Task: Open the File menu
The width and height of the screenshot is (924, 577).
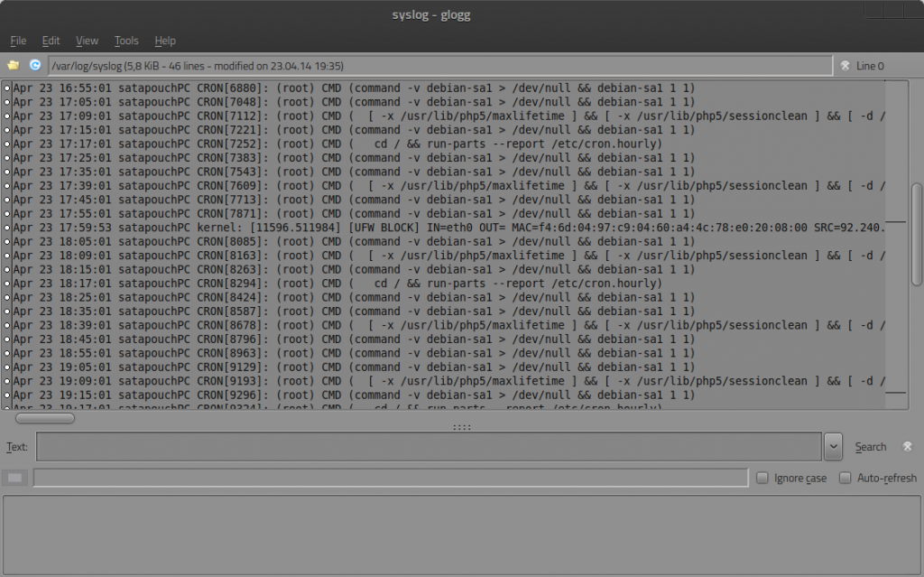Action: [18, 41]
